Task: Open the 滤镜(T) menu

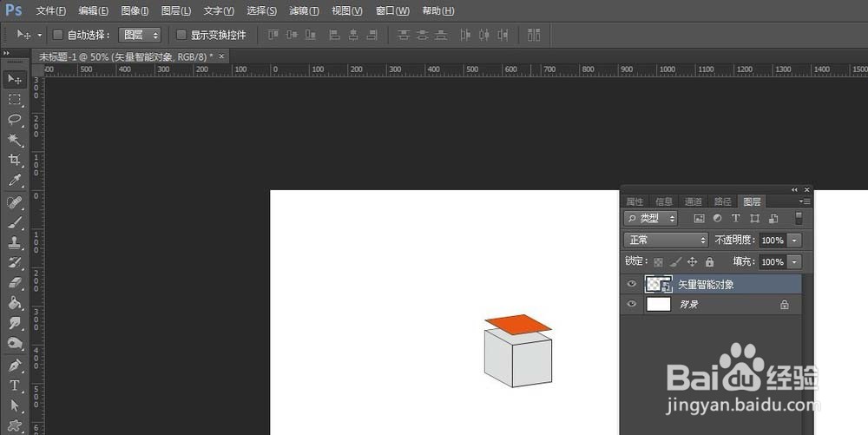Action: pyautogui.click(x=304, y=10)
